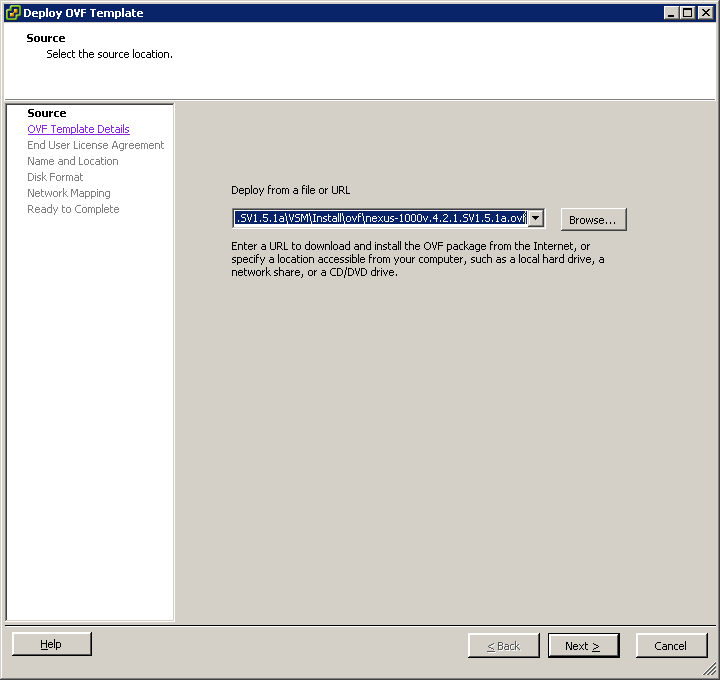Cancel the Deploy OVF Template wizard
The width and height of the screenshot is (720, 680).
click(x=671, y=646)
